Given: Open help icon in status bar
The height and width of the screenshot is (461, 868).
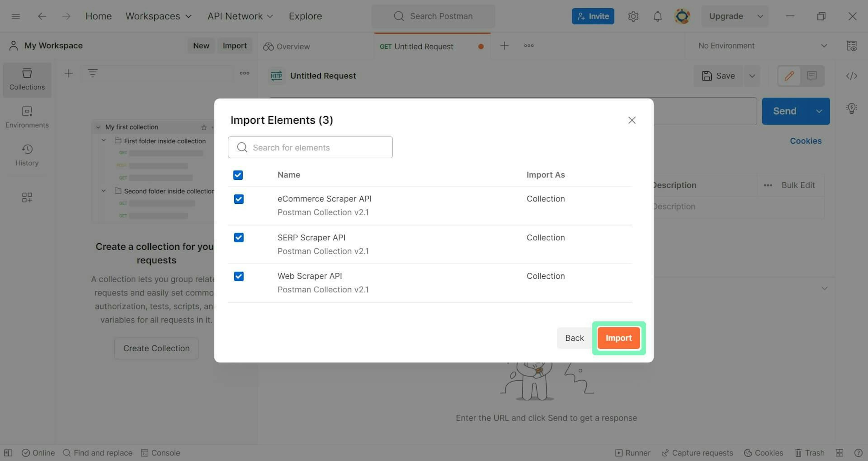Looking at the screenshot, I should point(858,453).
